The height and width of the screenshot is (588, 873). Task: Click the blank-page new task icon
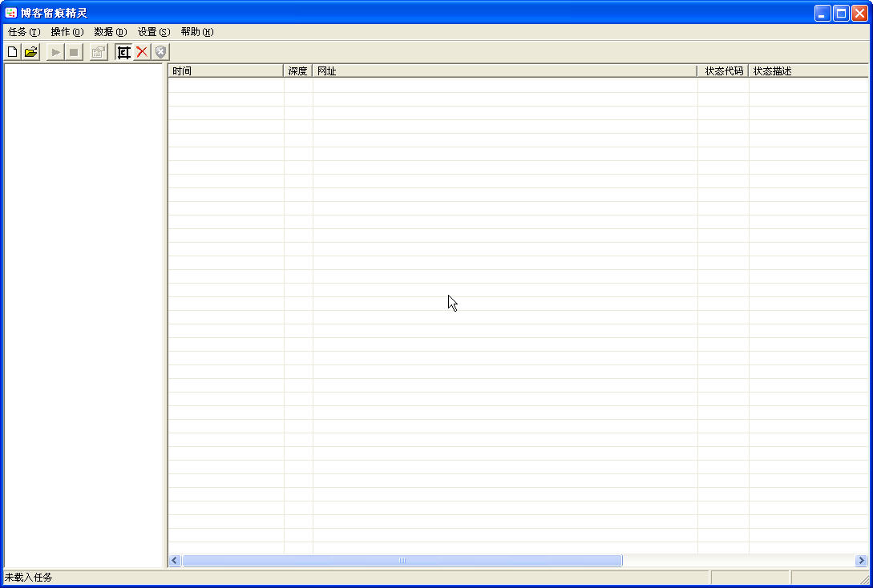tap(12, 52)
